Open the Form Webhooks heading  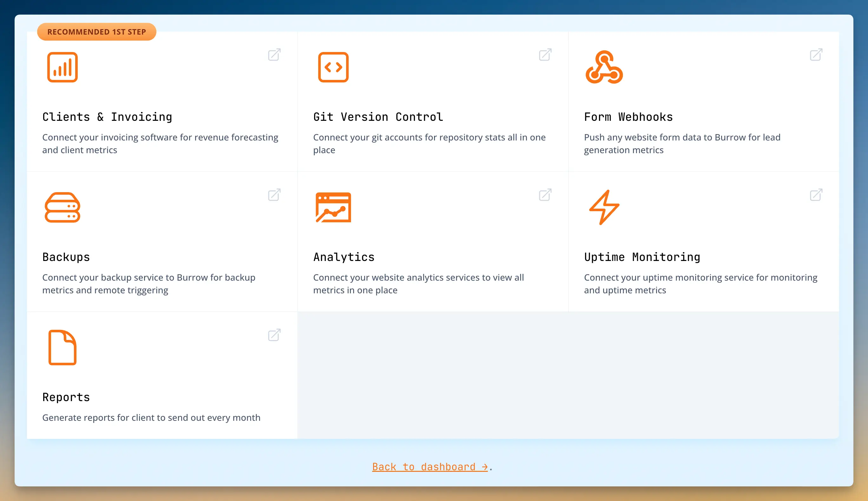click(x=628, y=117)
